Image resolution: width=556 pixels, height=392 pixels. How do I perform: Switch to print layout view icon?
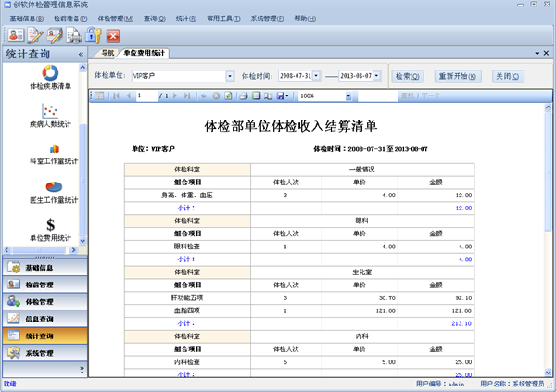tap(256, 95)
